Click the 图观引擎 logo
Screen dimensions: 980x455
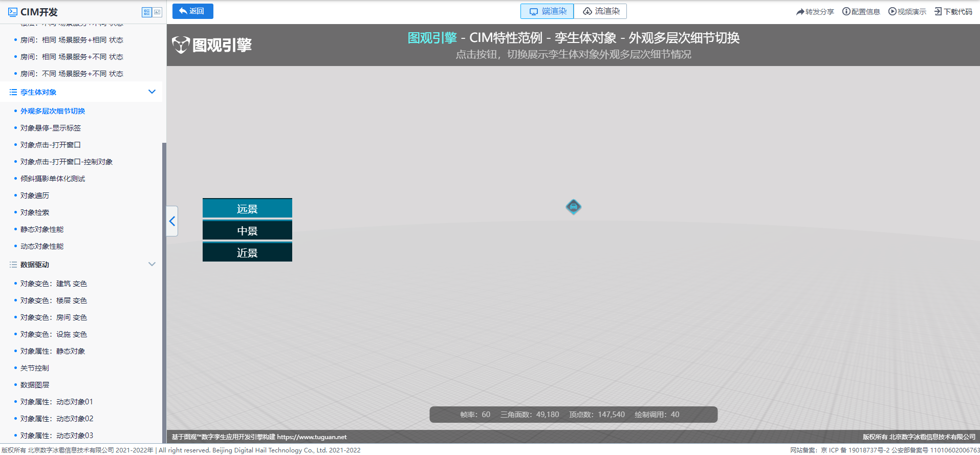(x=212, y=45)
